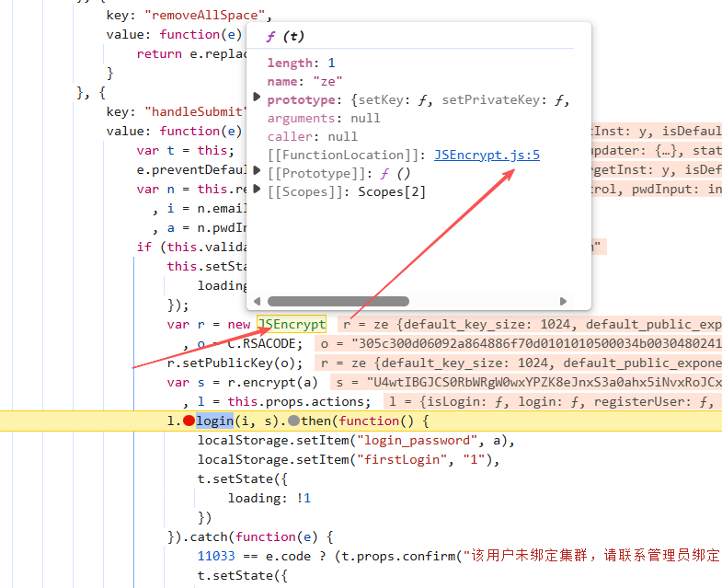Click the selected login token in the code
Image resolution: width=722 pixels, height=588 pixels.
tap(215, 421)
